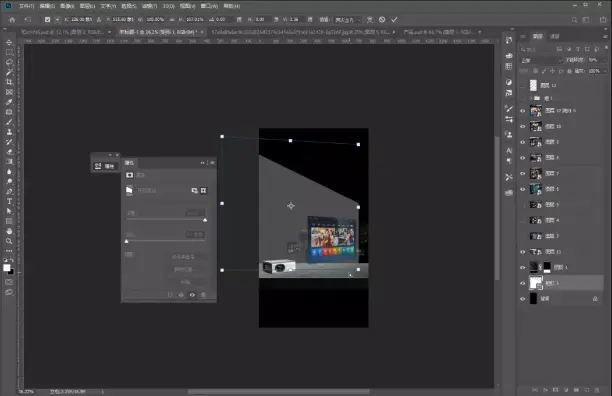Toggle the eye icon in the Properties panel footer
The height and width of the screenshot is (396, 612).
[x=192, y=295]
